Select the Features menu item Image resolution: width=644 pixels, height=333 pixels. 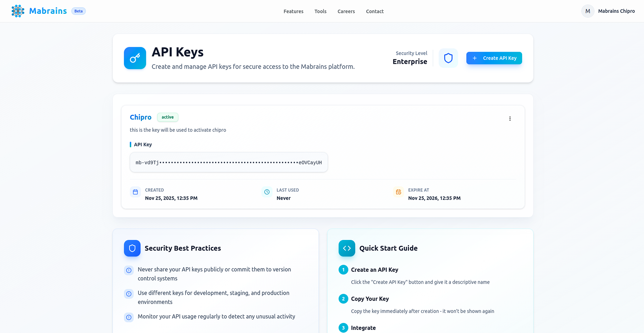pyautogui.click(x=293, y=11)
